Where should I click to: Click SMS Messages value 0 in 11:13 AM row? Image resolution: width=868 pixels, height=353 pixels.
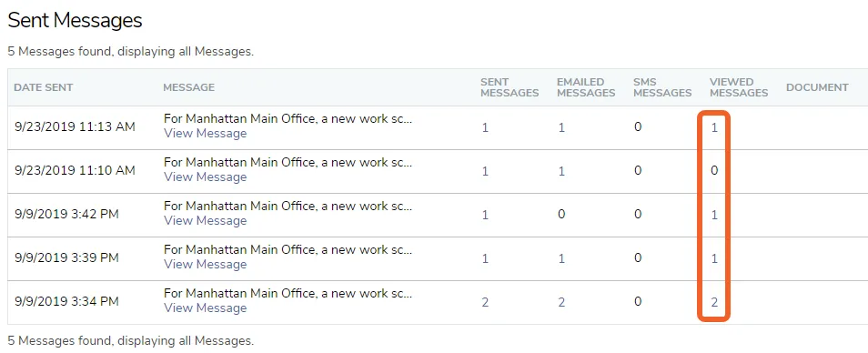coord(638,127)
